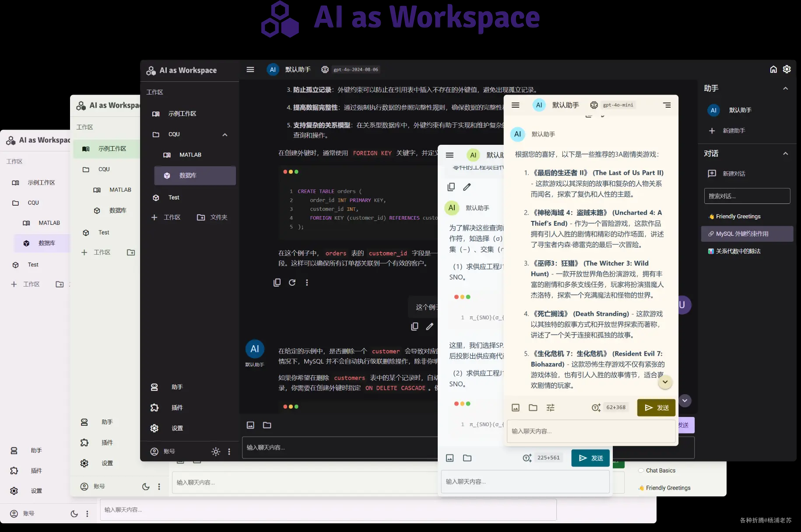The width and height of the screenshot is (801, 532).
Task: Open hamburger menu in dark window header
Action: tap(250, 70)
